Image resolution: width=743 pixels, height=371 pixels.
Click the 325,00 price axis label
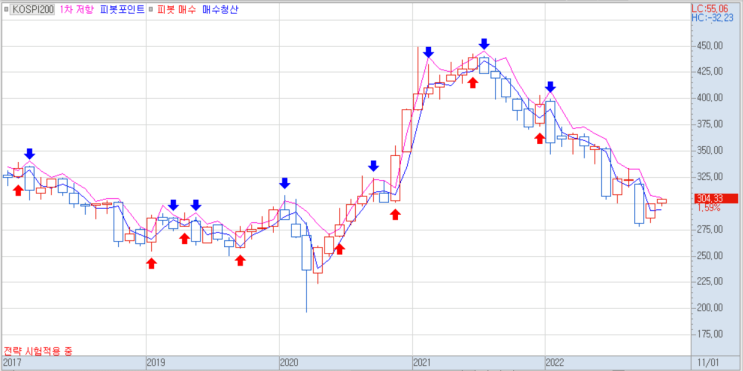709,177
